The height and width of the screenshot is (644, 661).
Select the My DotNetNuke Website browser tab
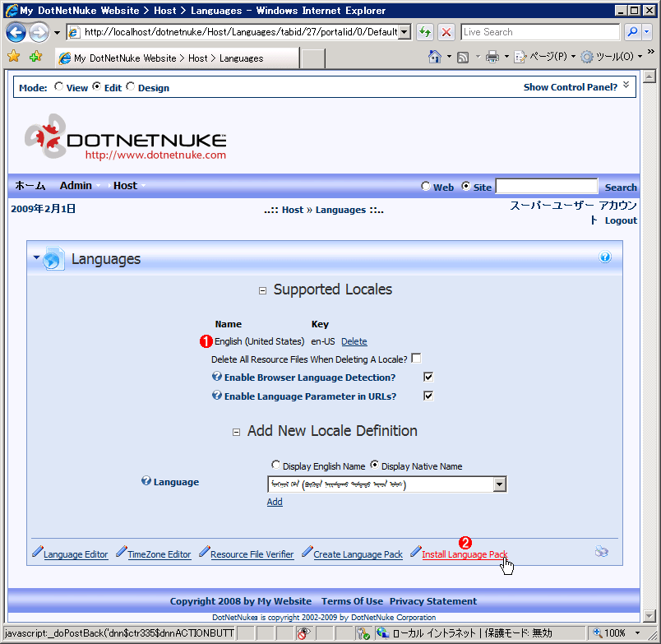[178, 58]
